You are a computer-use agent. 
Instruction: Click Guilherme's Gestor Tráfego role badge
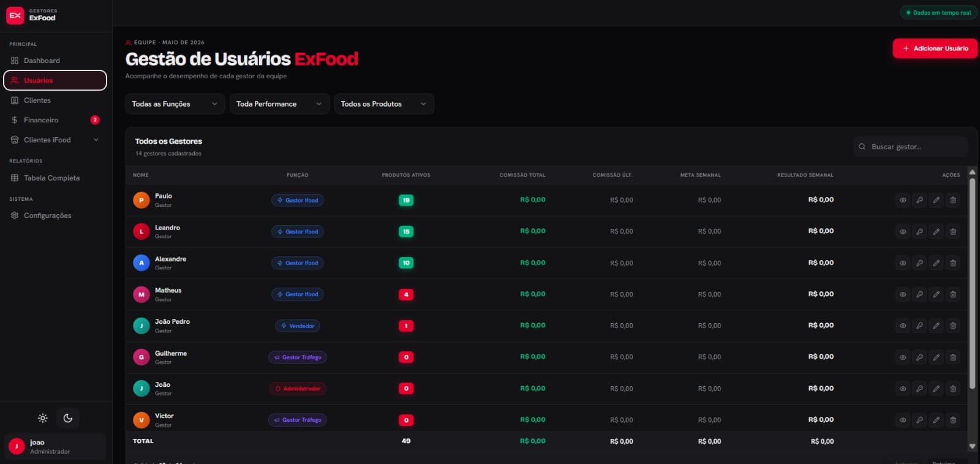click(298, 357)
